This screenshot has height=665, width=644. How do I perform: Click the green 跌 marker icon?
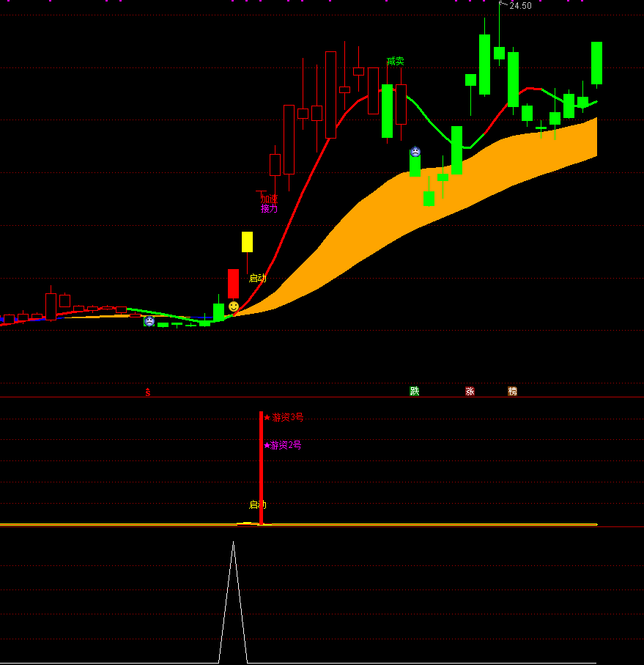point(415,392)
